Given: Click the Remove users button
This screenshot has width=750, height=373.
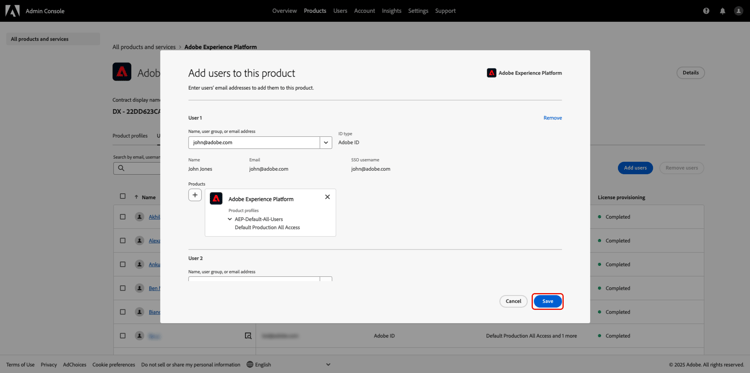Looking at the screenshot, I should pos(682,168).
